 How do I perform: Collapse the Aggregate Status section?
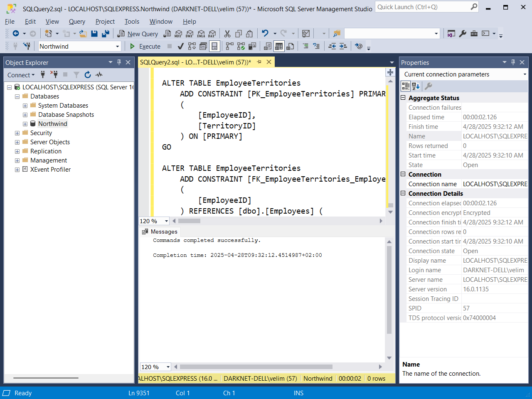(403, 98)
